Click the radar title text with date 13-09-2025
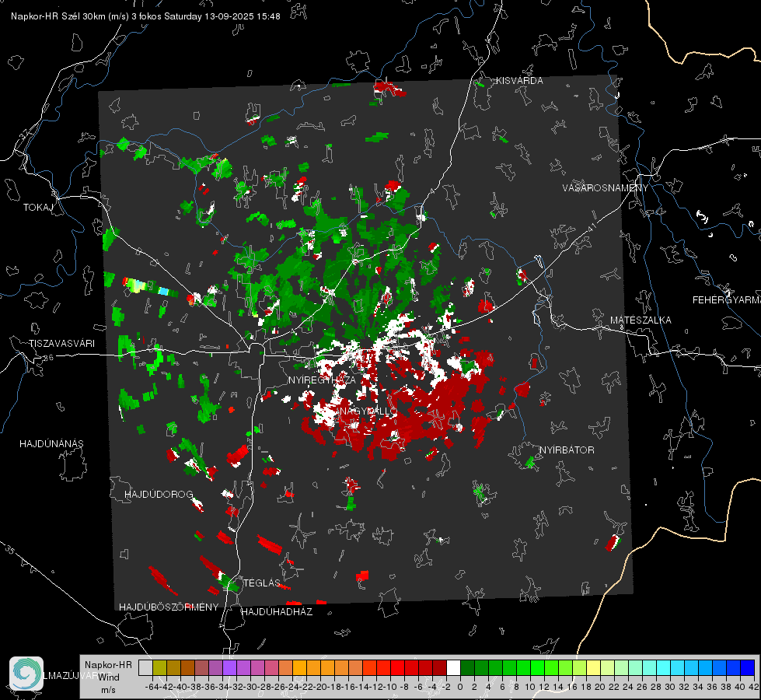761x700 pixels. [145, 16]
